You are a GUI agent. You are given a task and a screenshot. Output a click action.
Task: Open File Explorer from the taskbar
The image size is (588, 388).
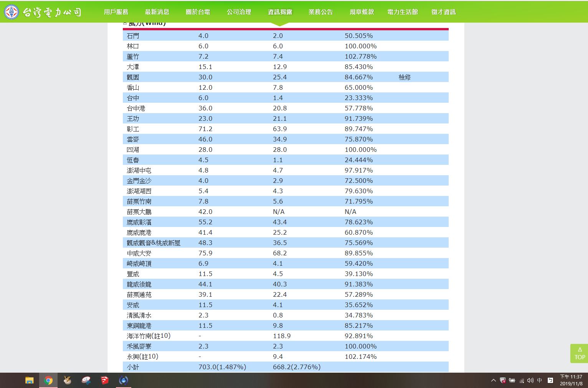(x=30, y=380)
